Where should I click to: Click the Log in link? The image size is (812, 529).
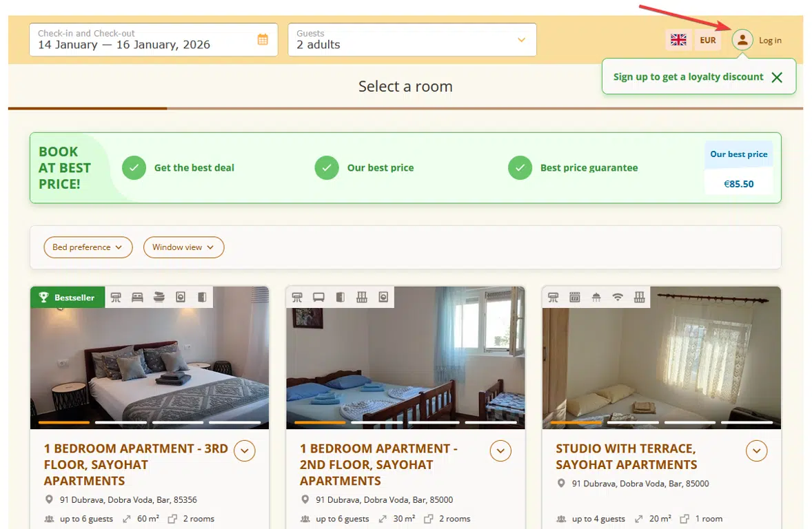click(x=770, y=41)
